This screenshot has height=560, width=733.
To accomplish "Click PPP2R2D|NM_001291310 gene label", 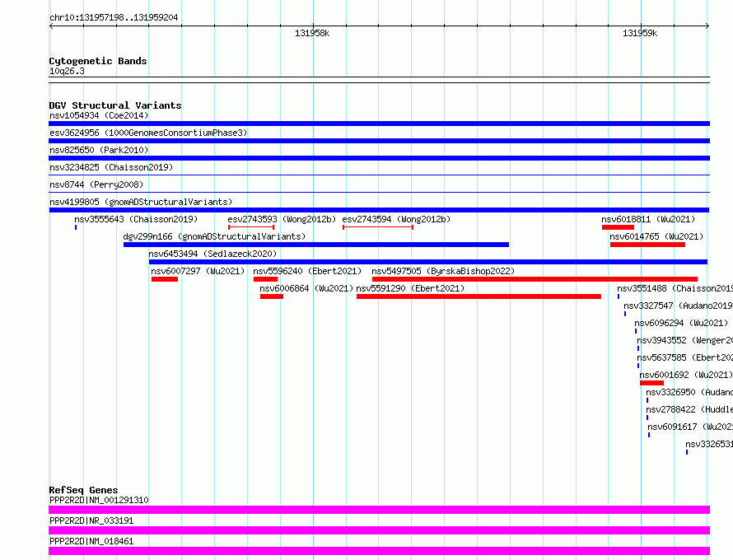I will coord(99,500).
